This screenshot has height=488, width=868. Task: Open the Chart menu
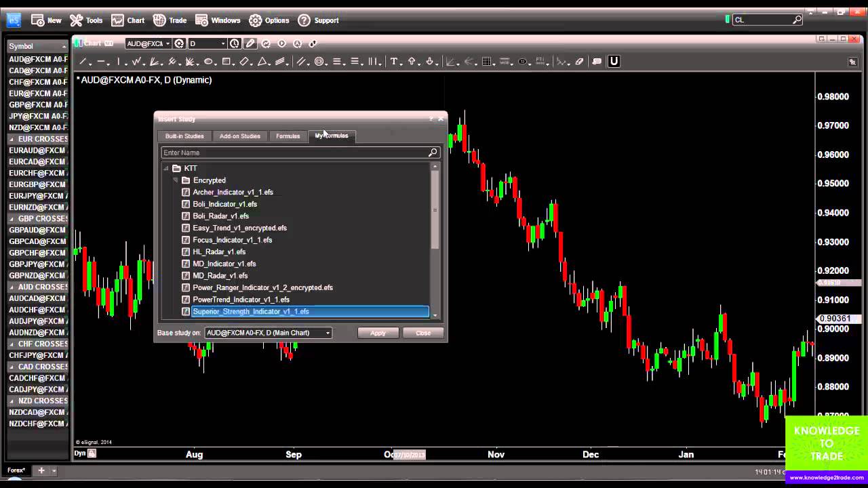click(128, 20)
